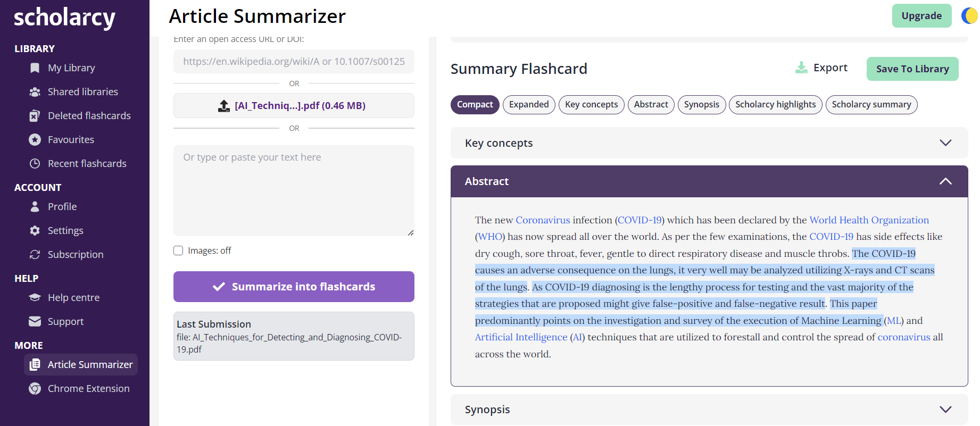980x426 pixels.
Task: Open the My Library bookmark icon
Action: (x=34, y=68)
